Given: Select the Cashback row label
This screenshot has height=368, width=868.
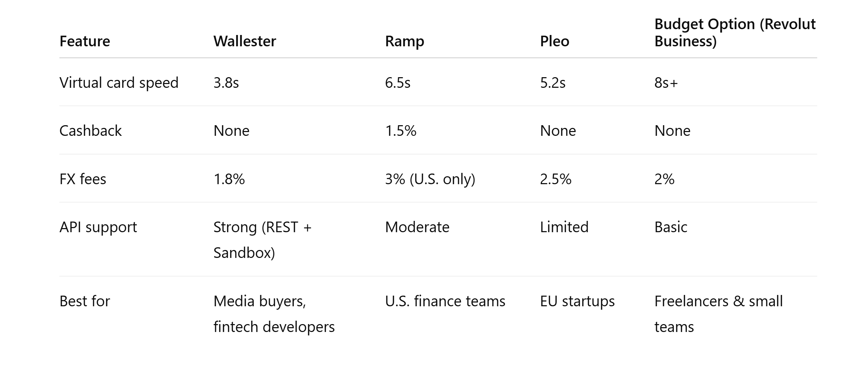Looking at the screenshot, I should tap(90, 131).
